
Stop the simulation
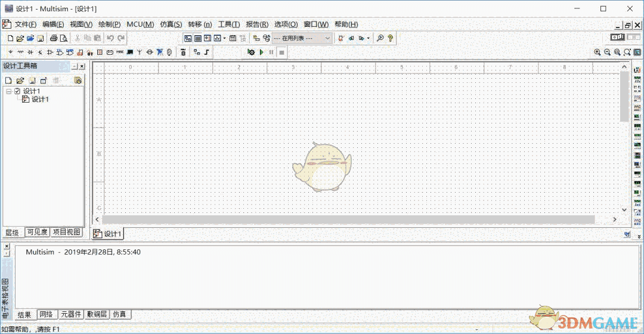(x=281, y=52)
